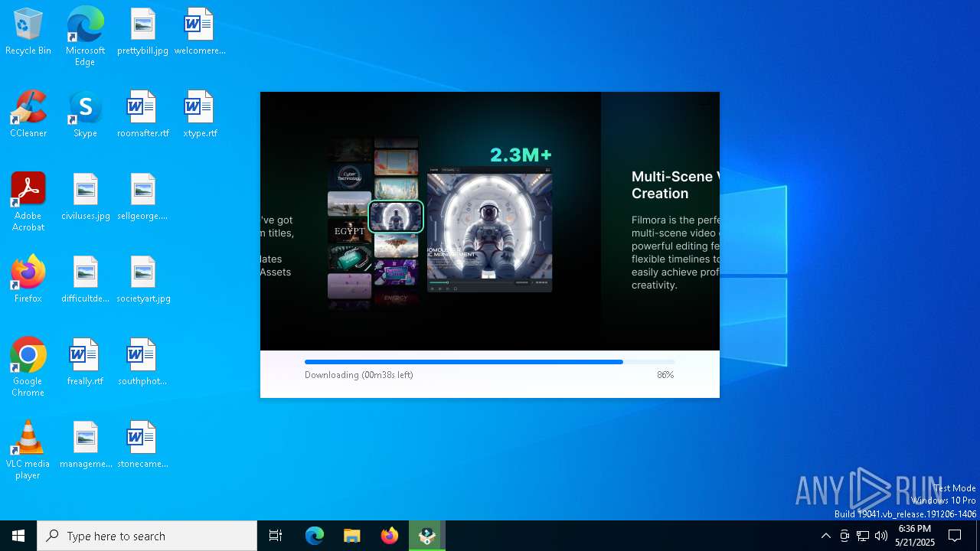Open the Recycle Bin desktop icon
980x551 pixels.
(28, 32)
